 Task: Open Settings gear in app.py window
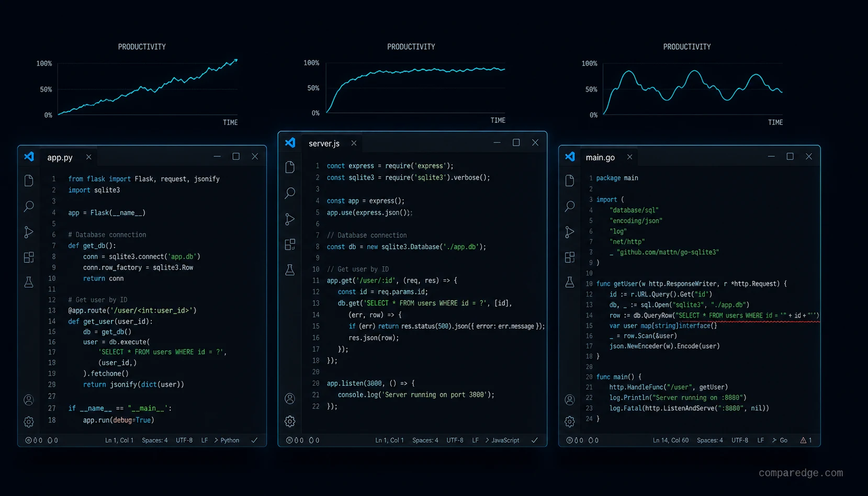(29, 422)
